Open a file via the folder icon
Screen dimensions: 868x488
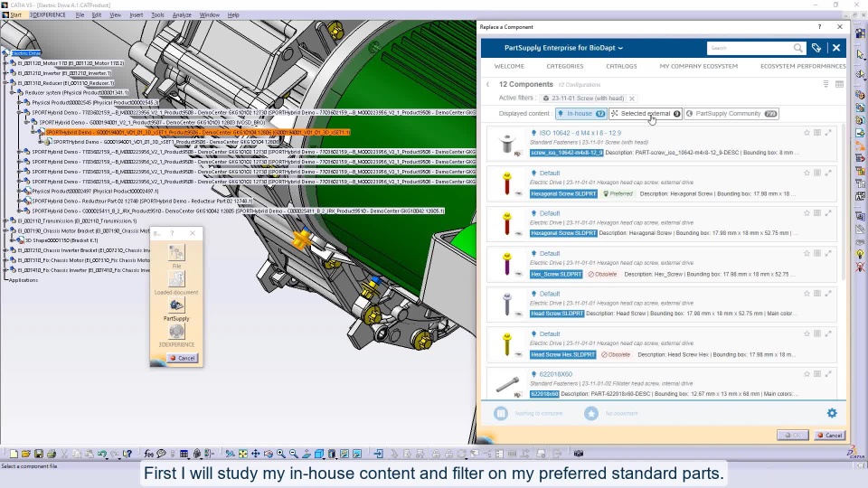point(26,454)
